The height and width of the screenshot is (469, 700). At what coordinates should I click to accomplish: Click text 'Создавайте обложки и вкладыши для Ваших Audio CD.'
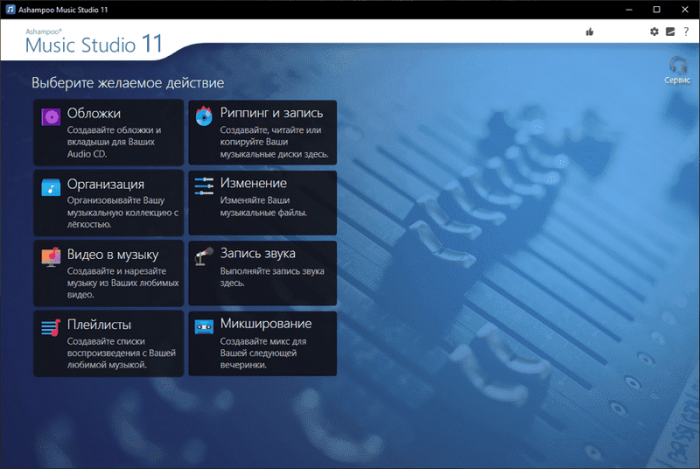tap(114, 142)
